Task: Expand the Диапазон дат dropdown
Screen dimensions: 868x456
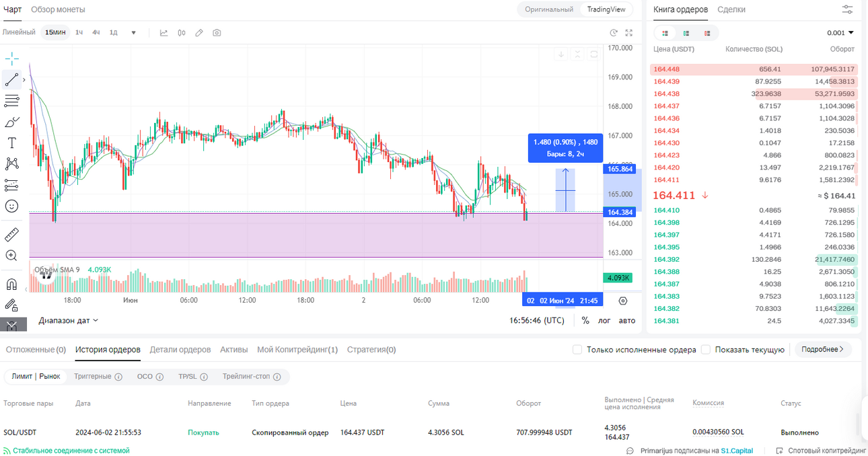Action: tap(69, 320)
